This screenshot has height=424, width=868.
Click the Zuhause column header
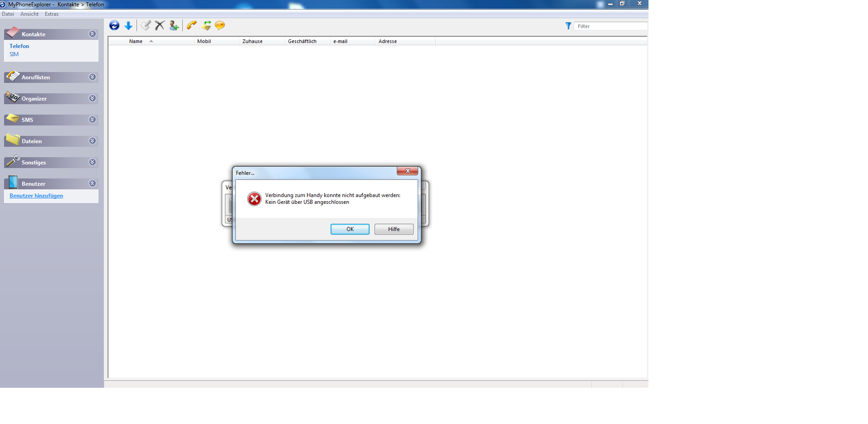point(262,41)
